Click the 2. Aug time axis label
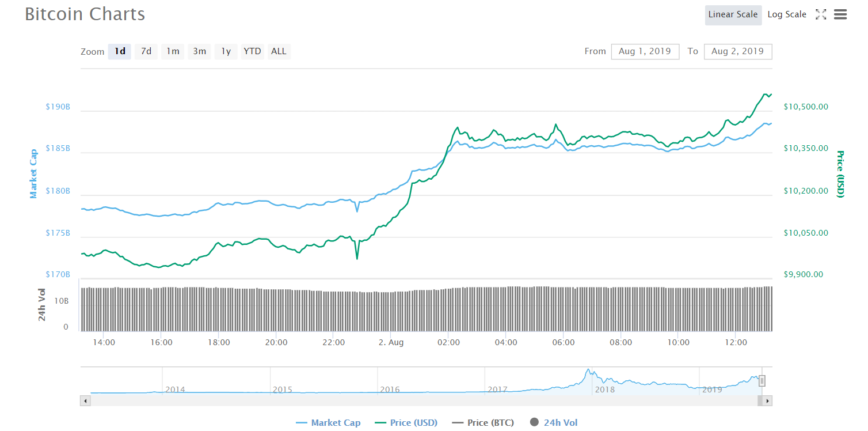This screenshot has width=868, height=431. (x=391, y=342)
